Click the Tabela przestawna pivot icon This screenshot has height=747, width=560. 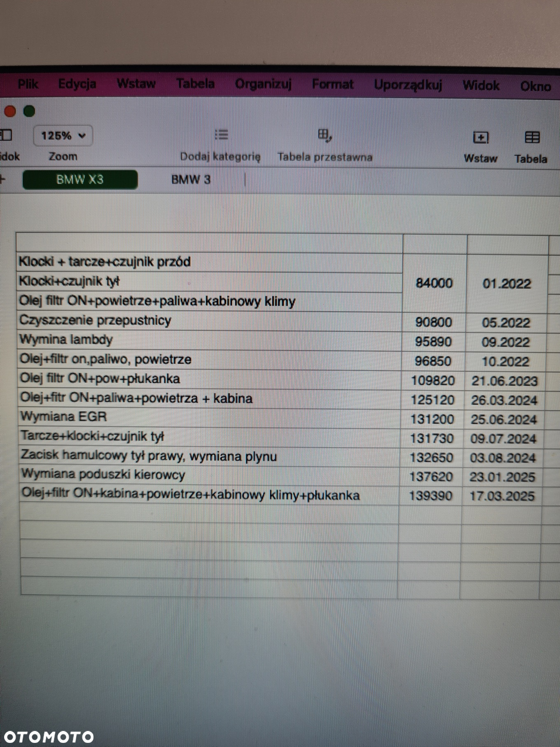325,135
